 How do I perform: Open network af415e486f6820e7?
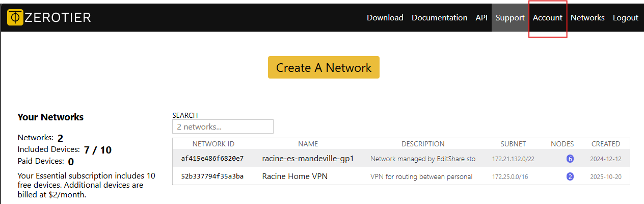212,159
